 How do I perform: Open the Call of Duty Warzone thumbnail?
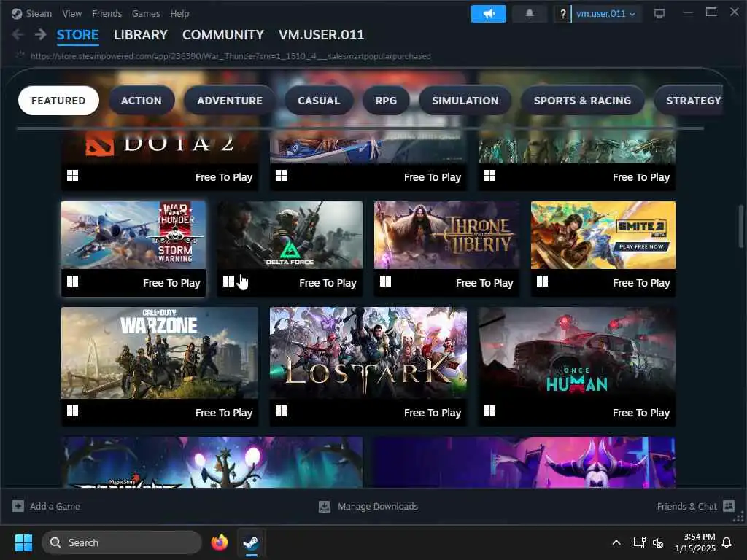click(x=160, y=353)
